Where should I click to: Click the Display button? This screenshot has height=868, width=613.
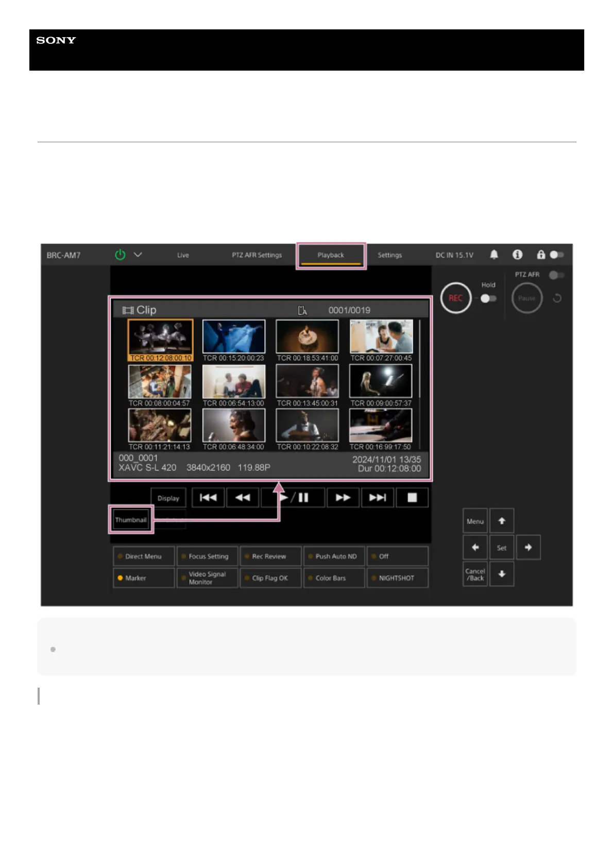(168, 498)
